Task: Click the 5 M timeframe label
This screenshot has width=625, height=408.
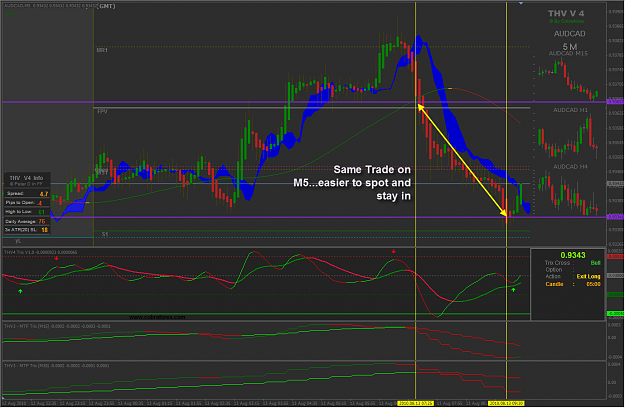Action: (x=570, y=47)
